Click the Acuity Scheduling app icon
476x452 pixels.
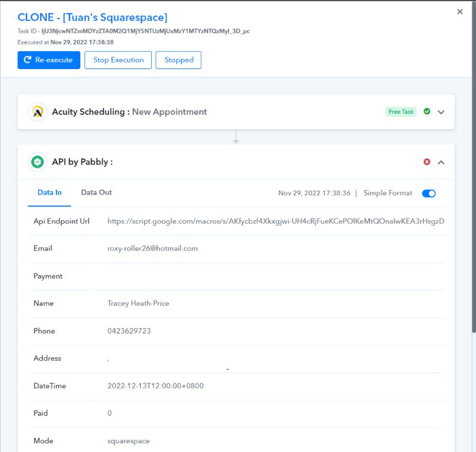tap(37, 112)
